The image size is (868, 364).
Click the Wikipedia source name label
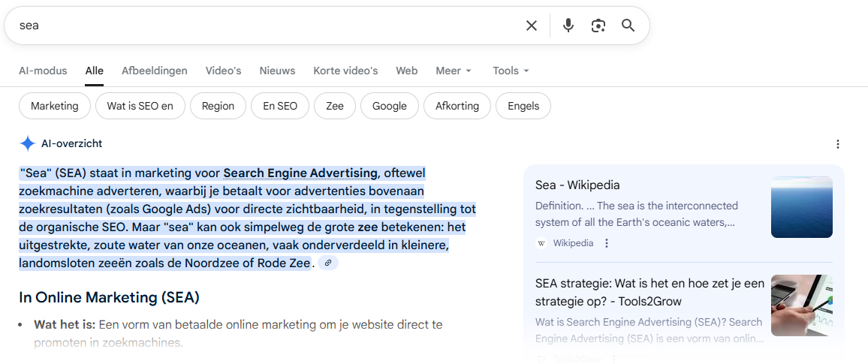pos(574,243)
